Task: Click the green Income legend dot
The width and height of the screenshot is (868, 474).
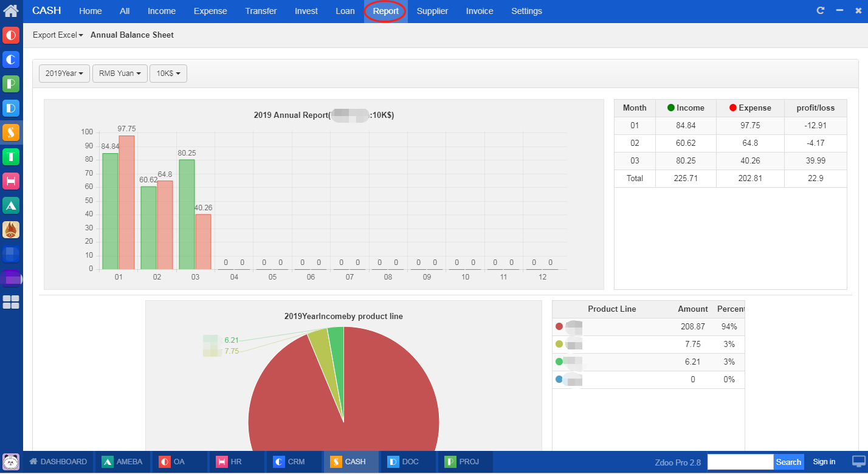Action: (x=671, y=108)
